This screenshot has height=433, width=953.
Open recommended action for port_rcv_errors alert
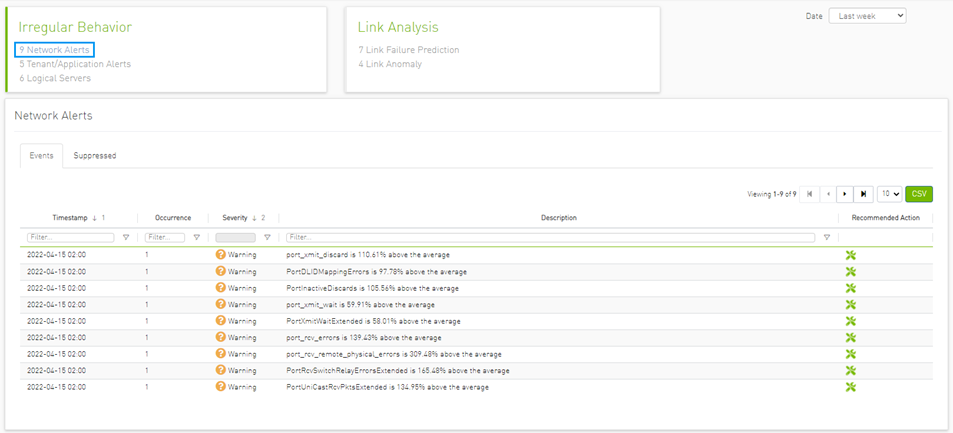coord(851,337)
